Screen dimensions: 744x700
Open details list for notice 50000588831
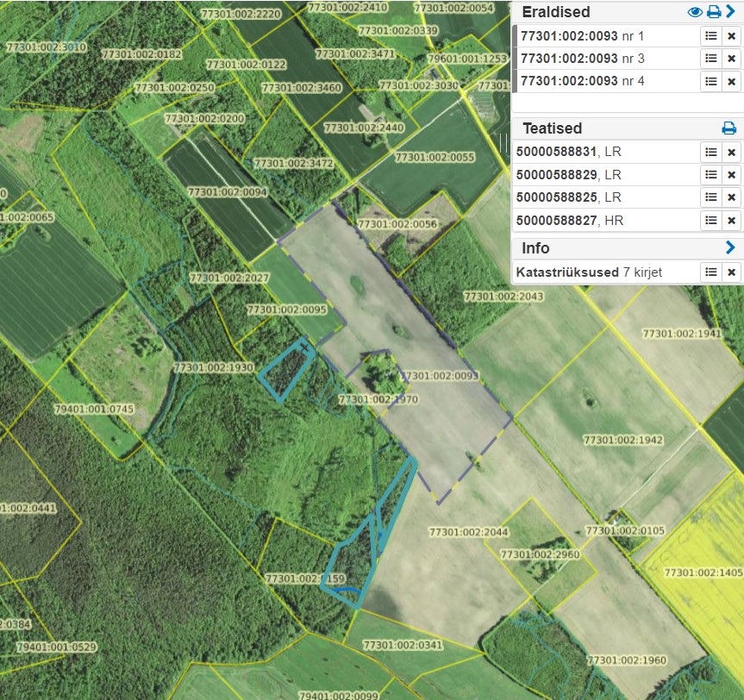coord(710,152)
